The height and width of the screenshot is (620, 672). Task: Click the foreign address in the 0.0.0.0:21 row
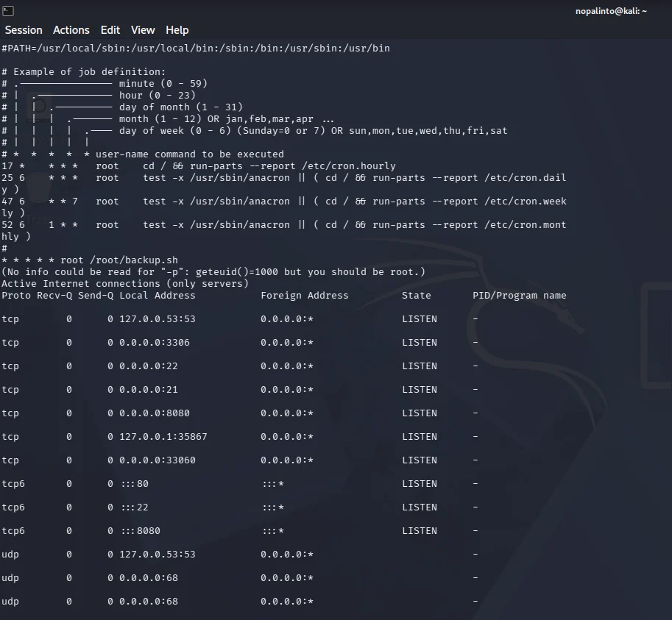pyautogui.click(x=287, y=390)
